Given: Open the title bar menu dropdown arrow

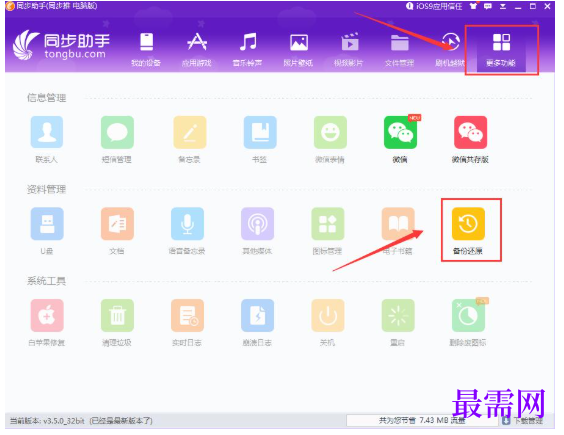Looking at the screenshot, I should pos(503,6).
